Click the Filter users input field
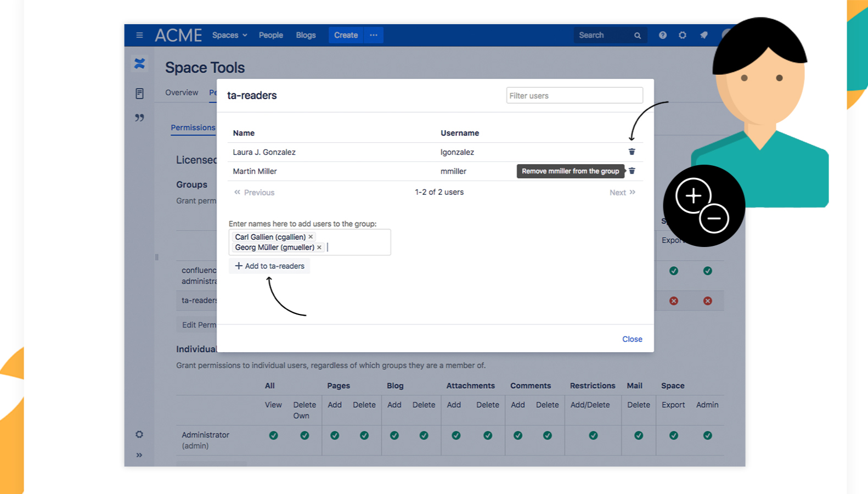Viewport: 868px width, 494px height. (574, 96)
